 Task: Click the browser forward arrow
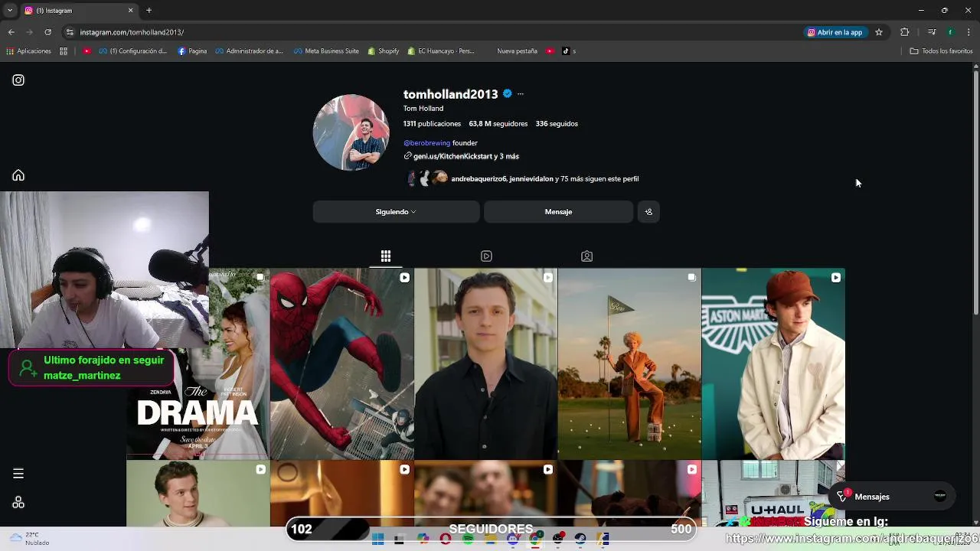click(30, 32)
